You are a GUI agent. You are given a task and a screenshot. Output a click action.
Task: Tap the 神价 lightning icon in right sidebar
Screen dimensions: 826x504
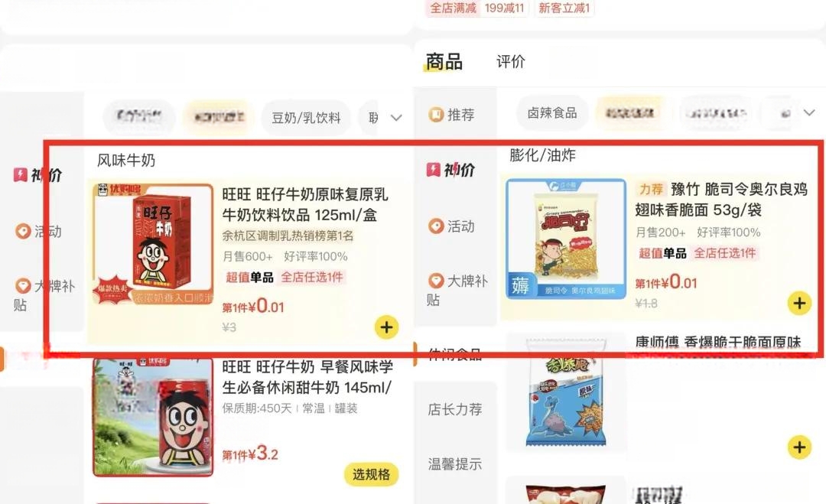coord(433,170)
